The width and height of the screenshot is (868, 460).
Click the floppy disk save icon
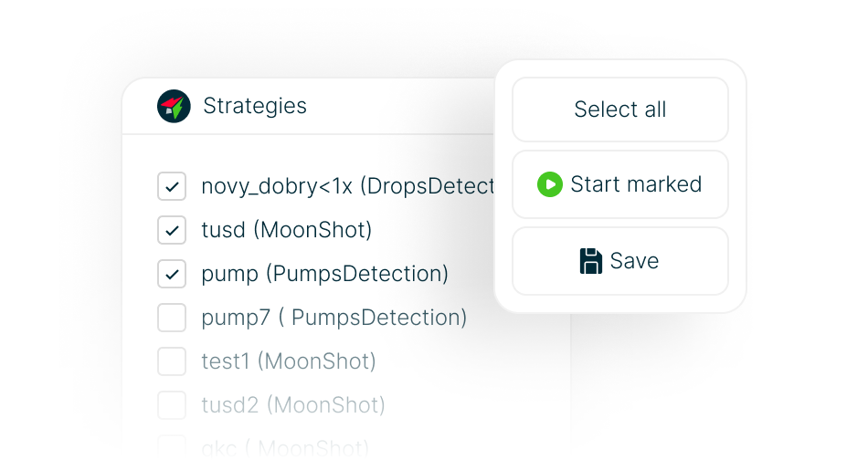click(x=591, y=261)
